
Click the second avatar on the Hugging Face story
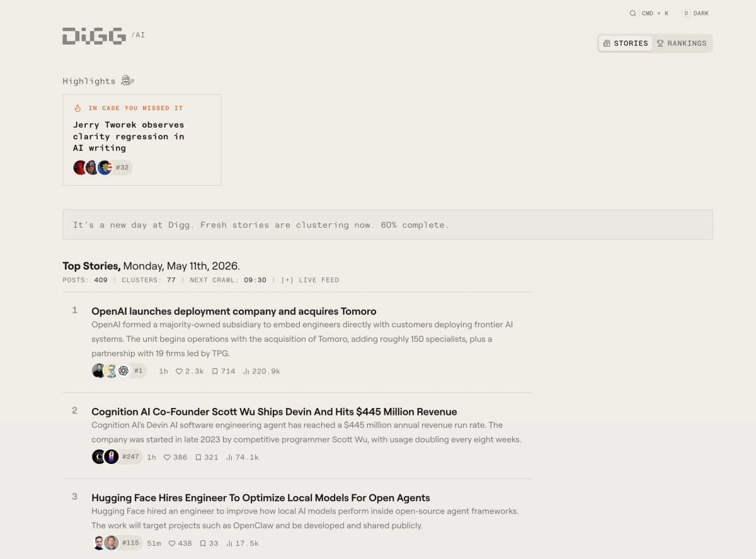click(111, 543)
